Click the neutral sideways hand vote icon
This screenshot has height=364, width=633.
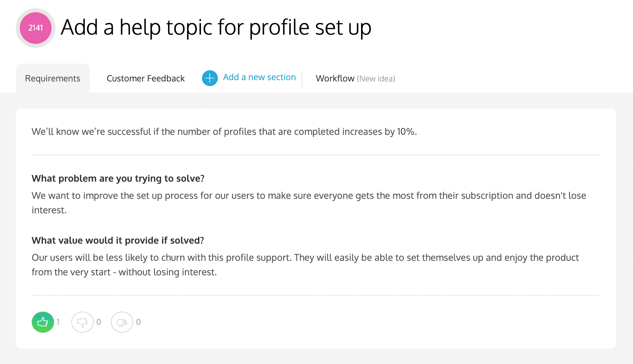tap(122, 322)
